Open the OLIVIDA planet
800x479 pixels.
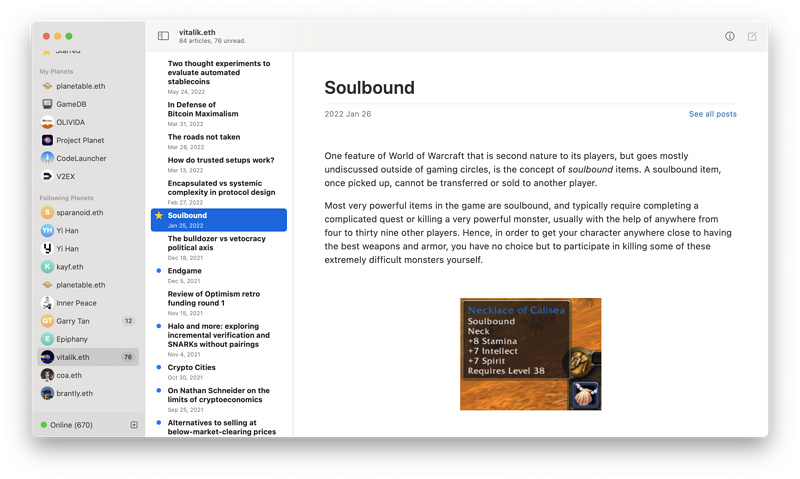[70, 122]
